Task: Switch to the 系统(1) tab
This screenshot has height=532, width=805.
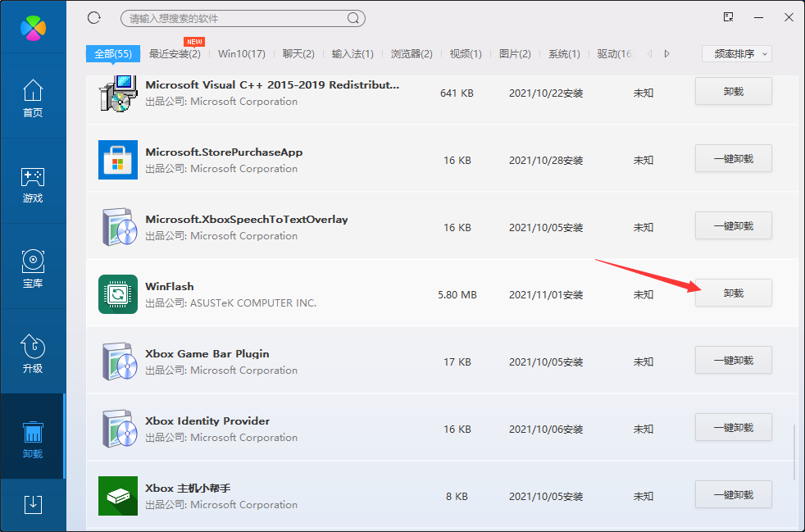Action: (564, 54)
